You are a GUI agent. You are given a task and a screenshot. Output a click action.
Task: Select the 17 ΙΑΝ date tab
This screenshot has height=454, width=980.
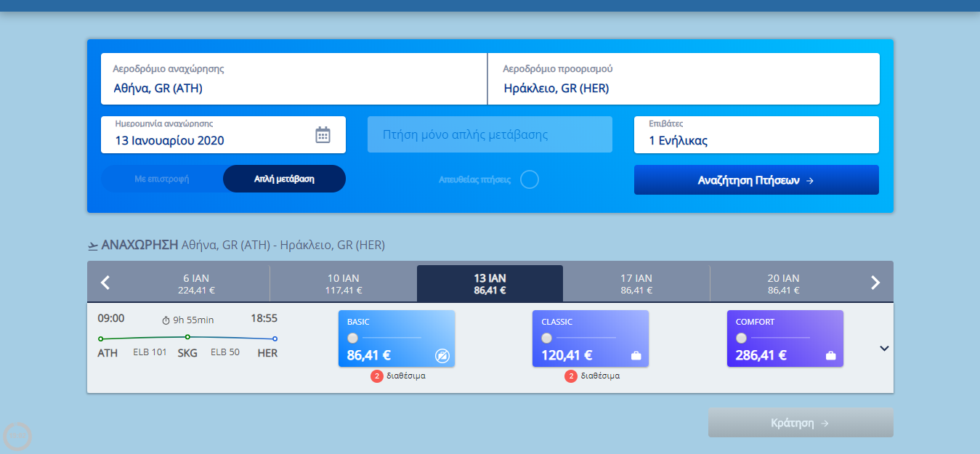tap(636, 283)
